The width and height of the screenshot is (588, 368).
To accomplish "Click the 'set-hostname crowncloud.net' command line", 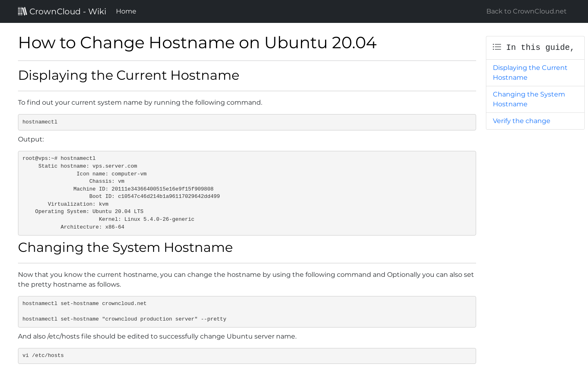I will (85, 304).
